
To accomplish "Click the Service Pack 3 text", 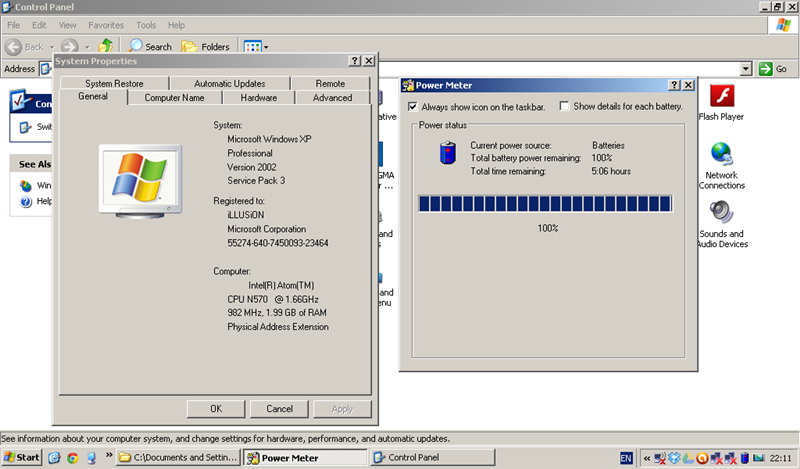I will (256, 180).
